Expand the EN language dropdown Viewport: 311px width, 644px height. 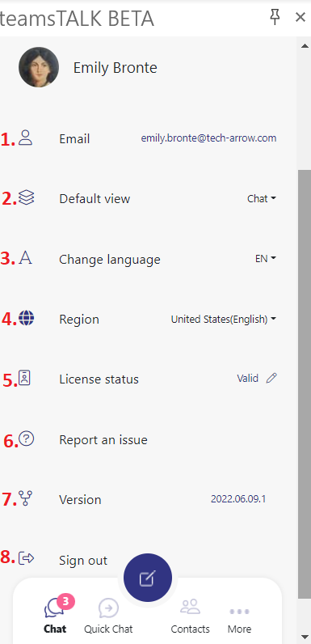[x=266, y=259]
